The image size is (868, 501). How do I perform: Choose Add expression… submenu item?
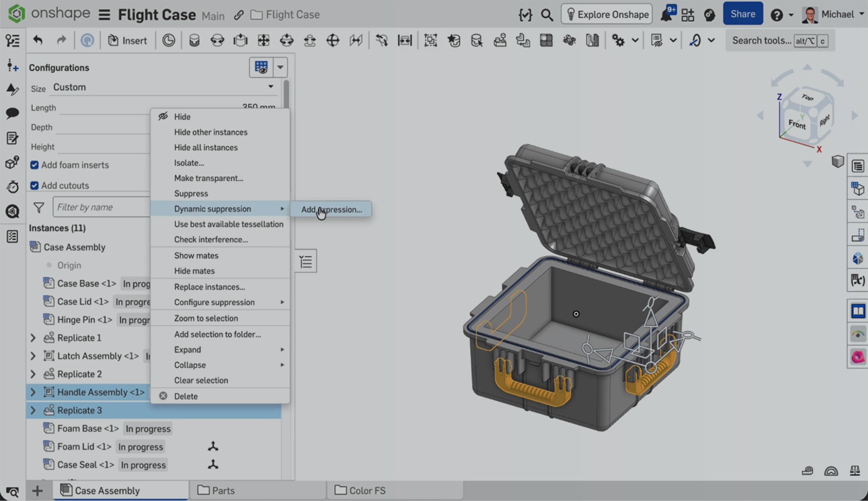[x=331, y=209]
